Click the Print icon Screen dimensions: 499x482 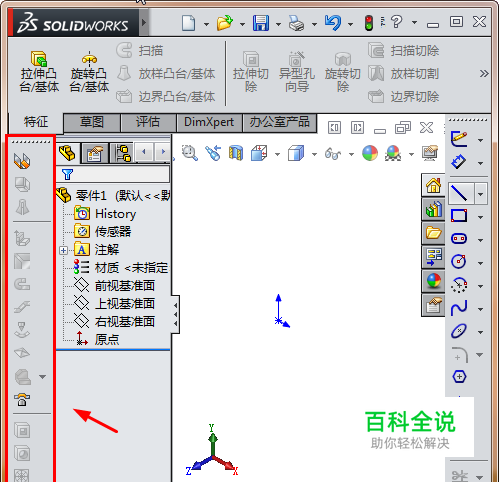point(297,23)
